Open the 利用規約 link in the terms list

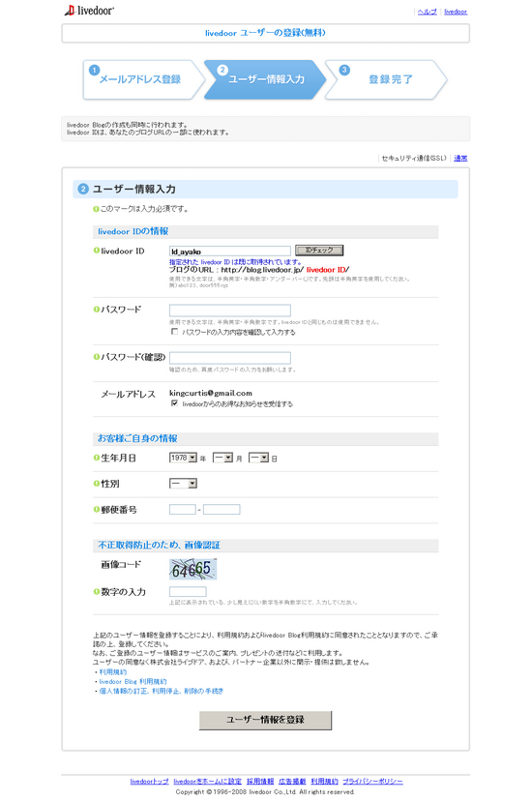(x=113, y=672)
